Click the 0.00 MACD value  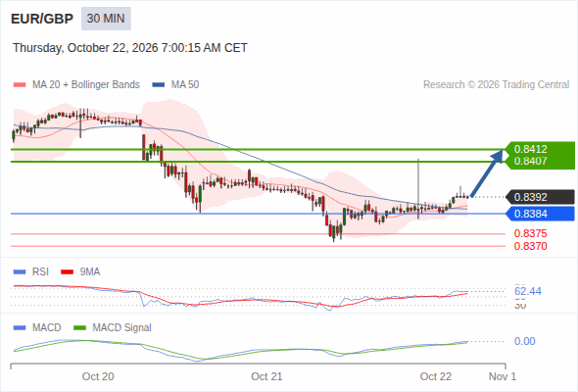click(x=524, y=341)
